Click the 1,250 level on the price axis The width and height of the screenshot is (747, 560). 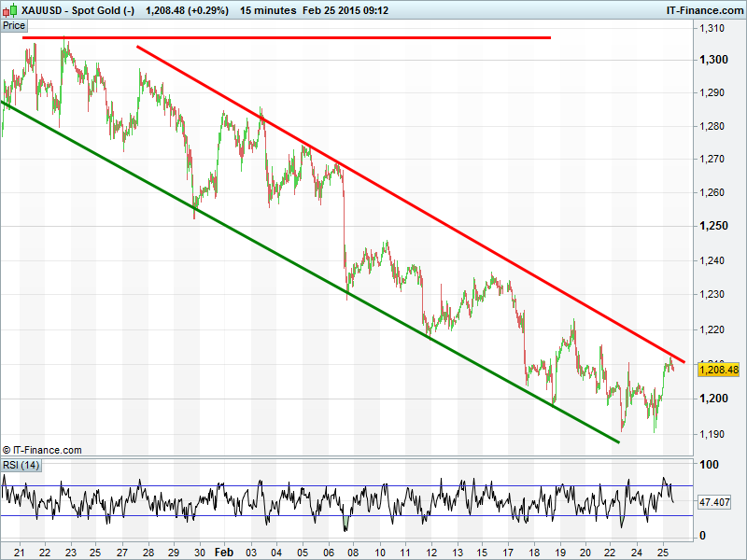(x=713, y=226)
